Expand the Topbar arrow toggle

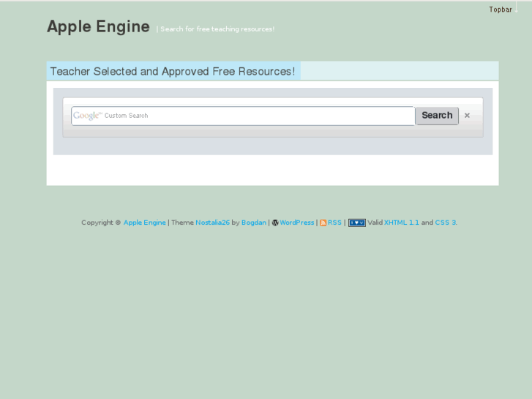517,7
